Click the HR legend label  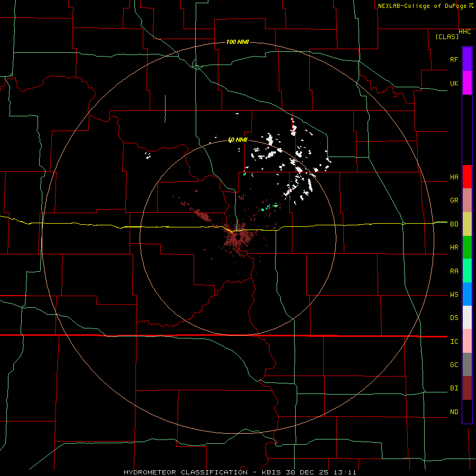(x=454, y=248)
